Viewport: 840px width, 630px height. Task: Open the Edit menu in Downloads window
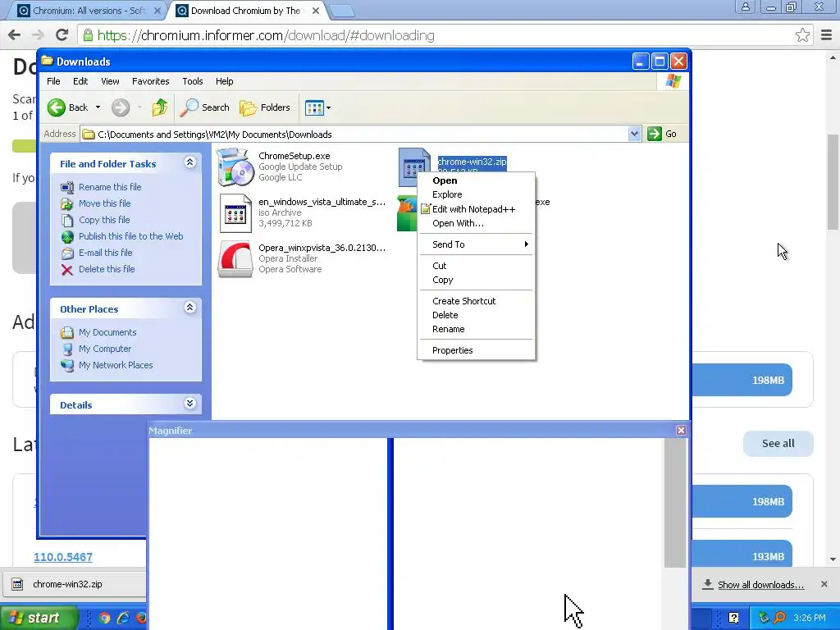80,81
